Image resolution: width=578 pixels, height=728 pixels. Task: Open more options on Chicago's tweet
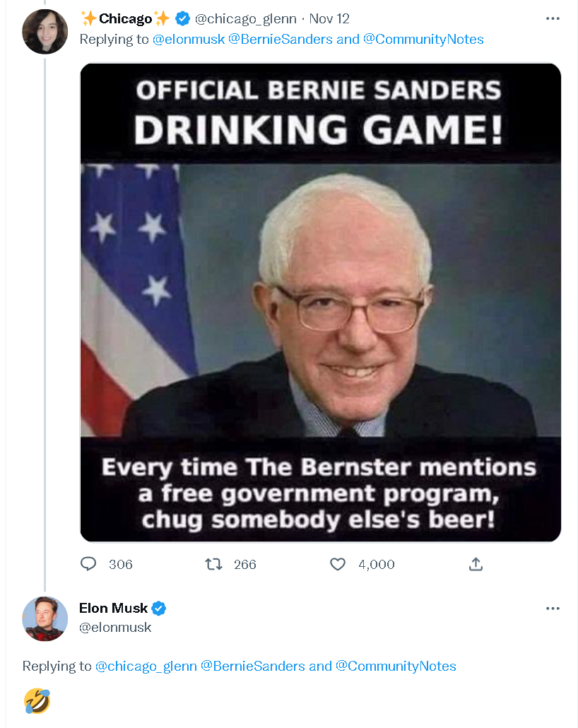tap(553, 18)
